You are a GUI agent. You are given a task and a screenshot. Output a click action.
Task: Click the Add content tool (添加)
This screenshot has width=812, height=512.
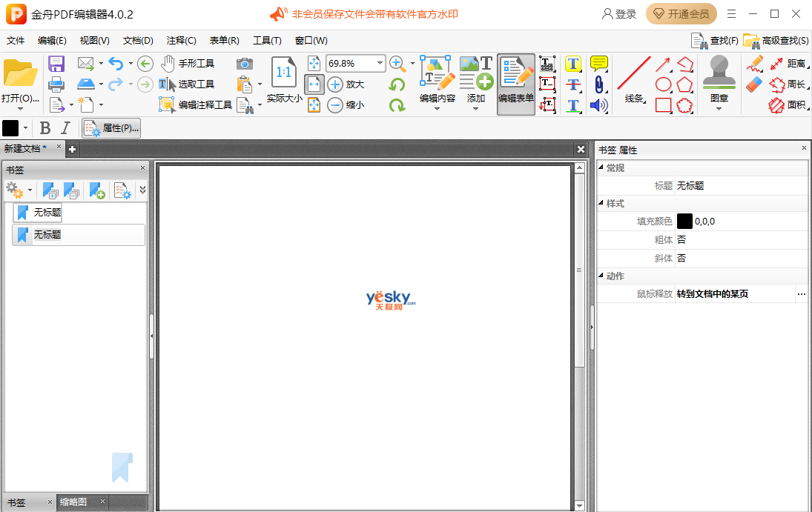[x=476, y=82]
